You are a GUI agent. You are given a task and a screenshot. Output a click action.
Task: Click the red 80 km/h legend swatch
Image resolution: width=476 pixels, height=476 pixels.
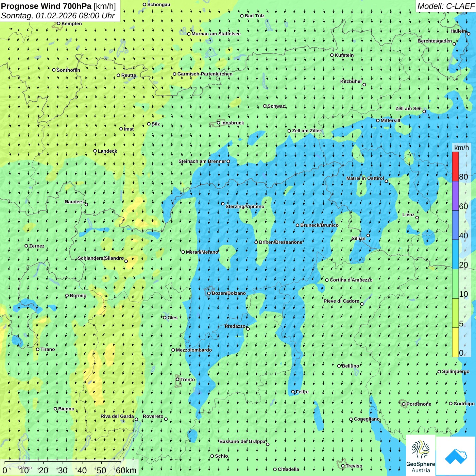coord(455,166)
